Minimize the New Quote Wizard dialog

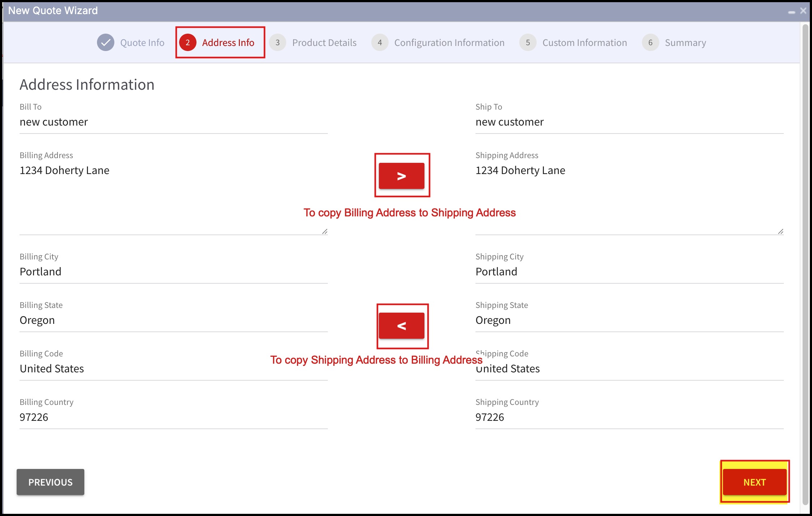click(x=792, y=12)
